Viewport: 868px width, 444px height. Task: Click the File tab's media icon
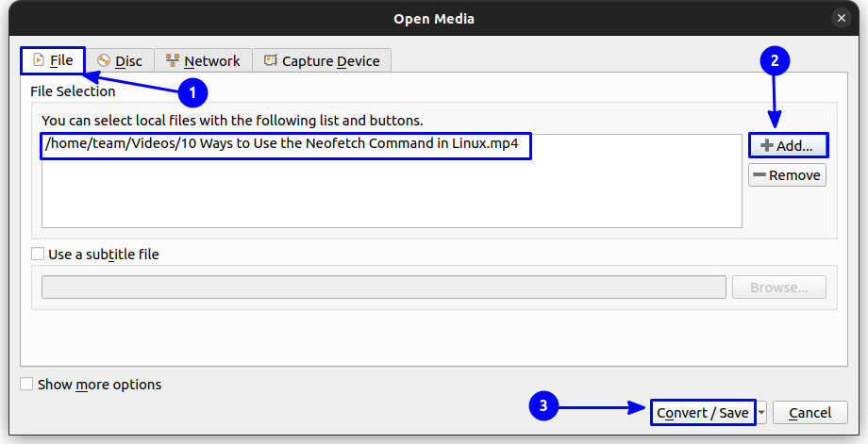click(x=38, y=60)
